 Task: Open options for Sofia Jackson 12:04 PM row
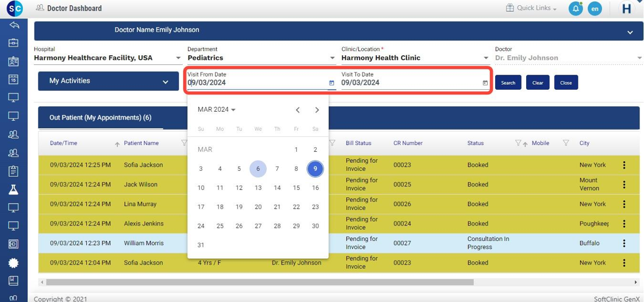[624, 262]
